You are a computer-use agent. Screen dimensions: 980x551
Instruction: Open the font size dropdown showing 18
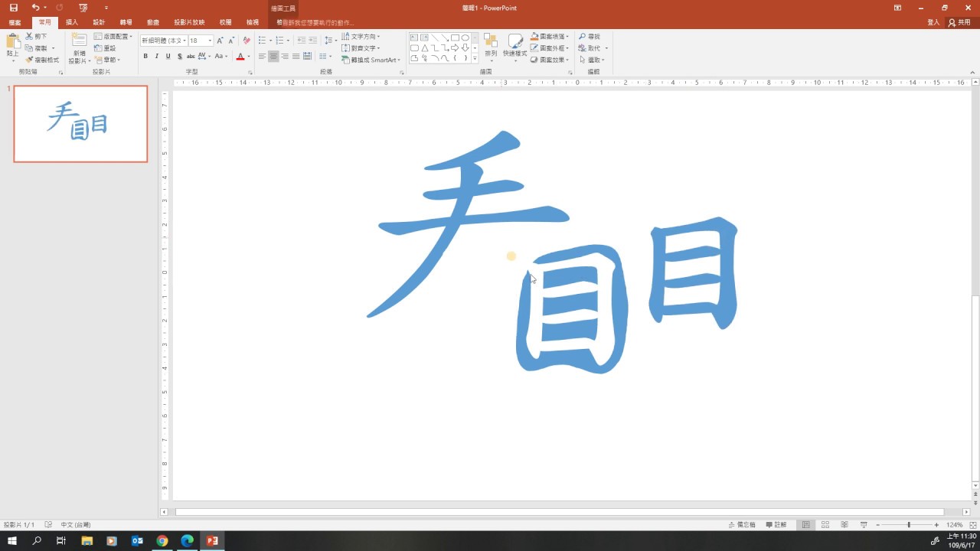pyautogui.click(x=210, y=41)
